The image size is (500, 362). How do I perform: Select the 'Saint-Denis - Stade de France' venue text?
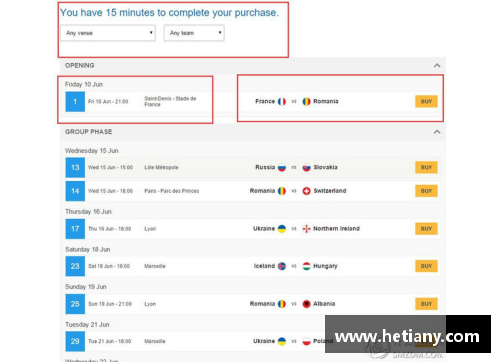point(170,101)
